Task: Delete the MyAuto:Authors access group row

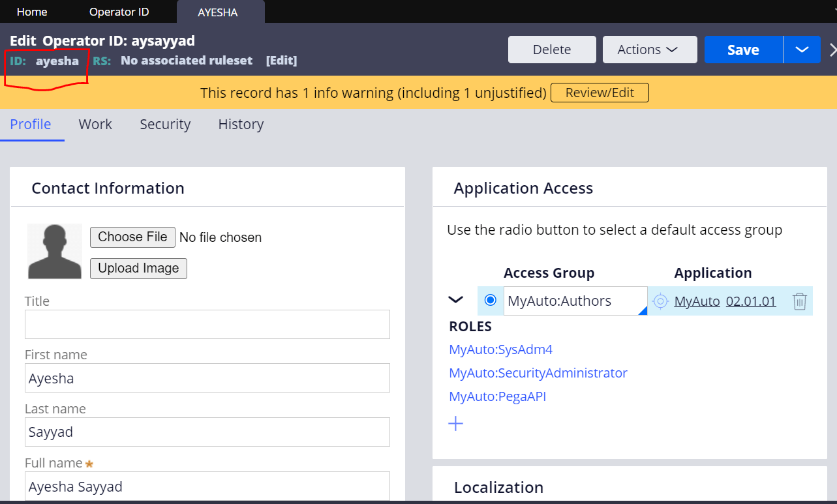Action: coord(799,301)
